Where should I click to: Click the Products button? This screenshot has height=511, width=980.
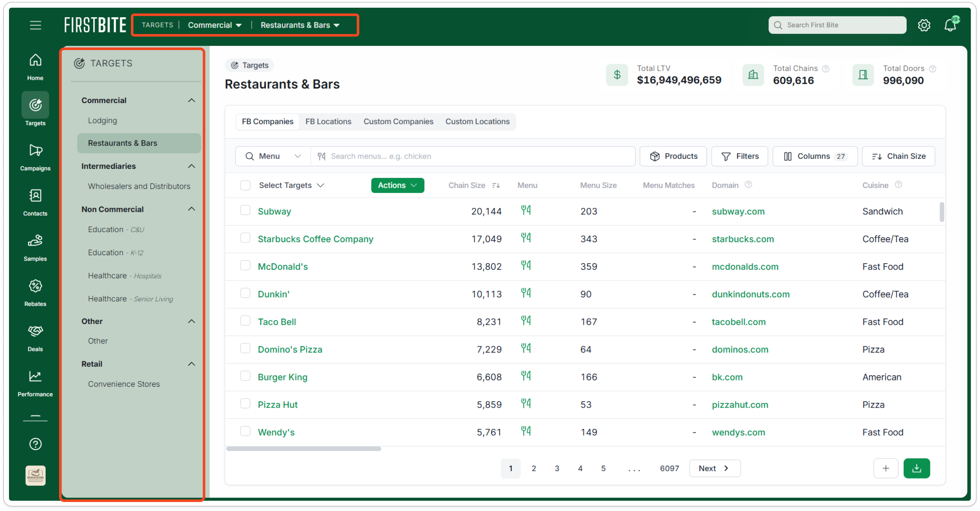(673, 157)
